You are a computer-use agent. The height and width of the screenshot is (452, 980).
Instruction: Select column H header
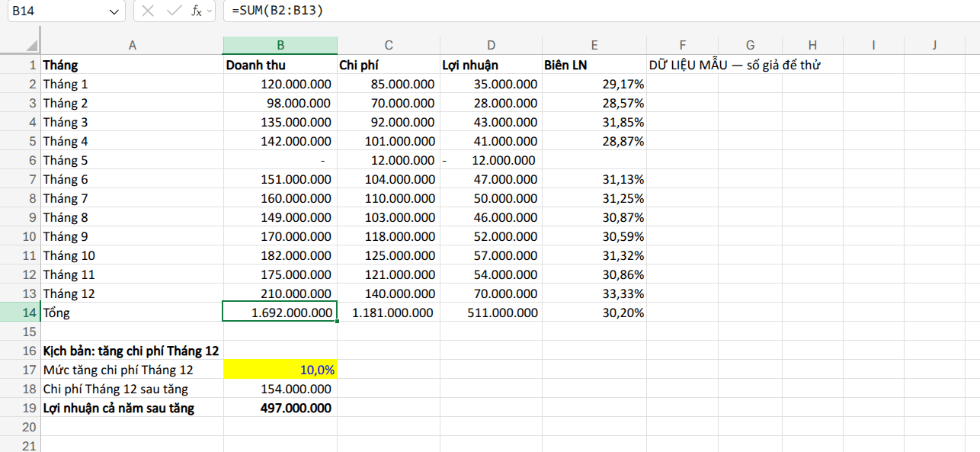813,46
